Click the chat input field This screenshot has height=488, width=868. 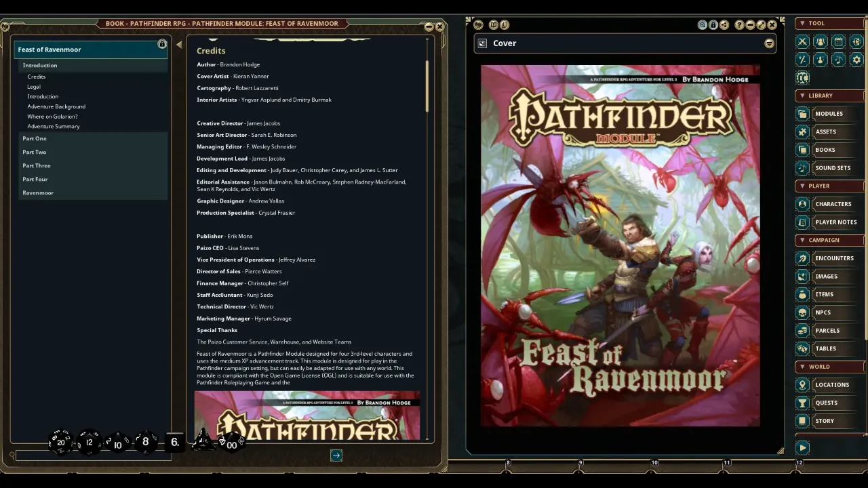click(x=93, y=456)
